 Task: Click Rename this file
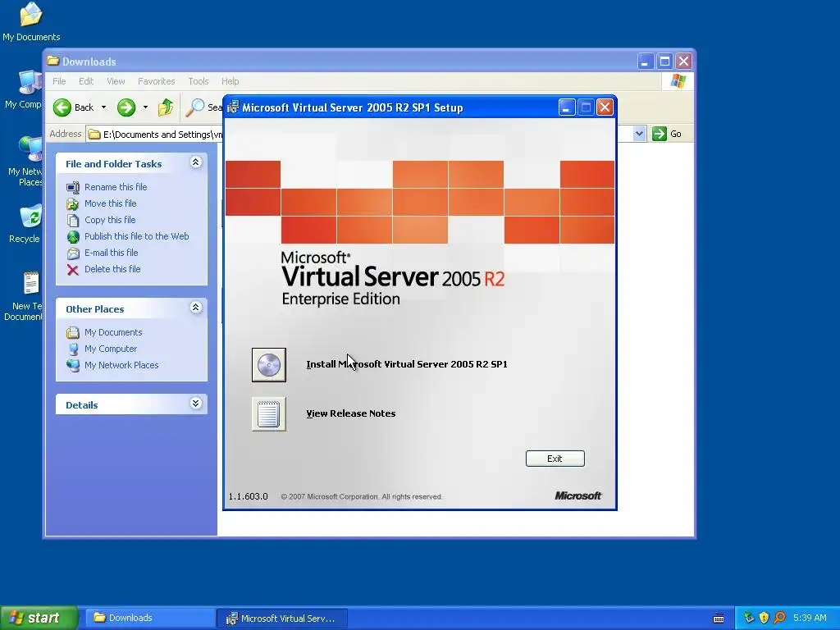coord(116,187)
